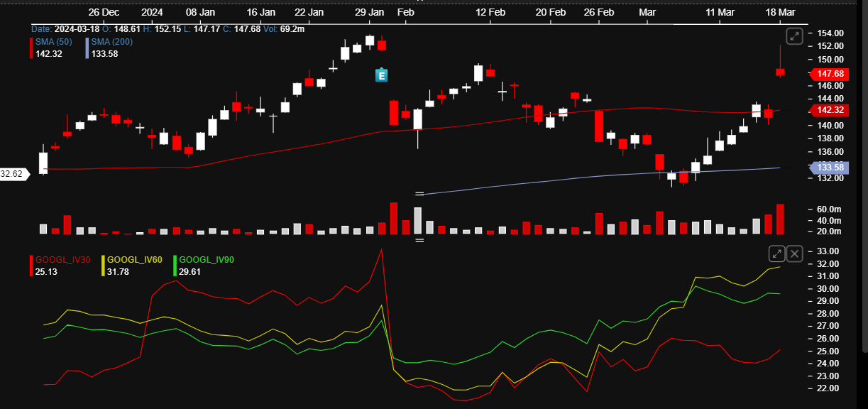Click the 'O: 148.61' open readout
The width and height of the screenshot is (868, 409).
(x=121, y=28)
